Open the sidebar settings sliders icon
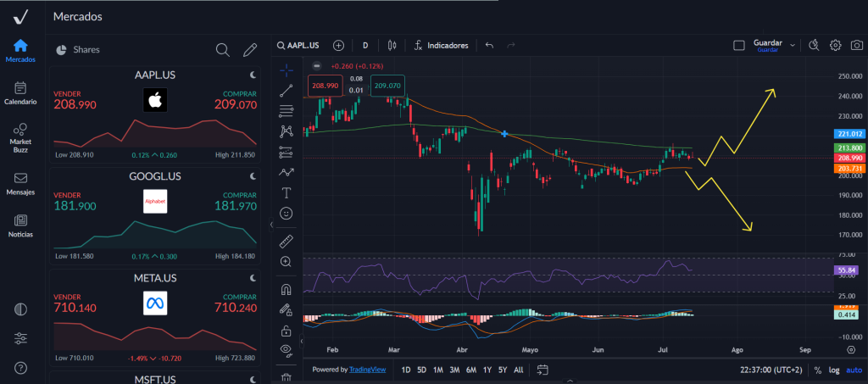Image resolution: width=868 pixels, height=384 pixels. pyautogui.click(x=20, y=338)
